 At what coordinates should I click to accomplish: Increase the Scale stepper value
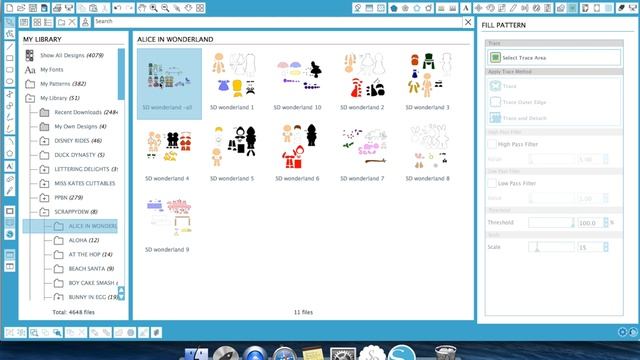pyautogui.click(x=606, y=244)
